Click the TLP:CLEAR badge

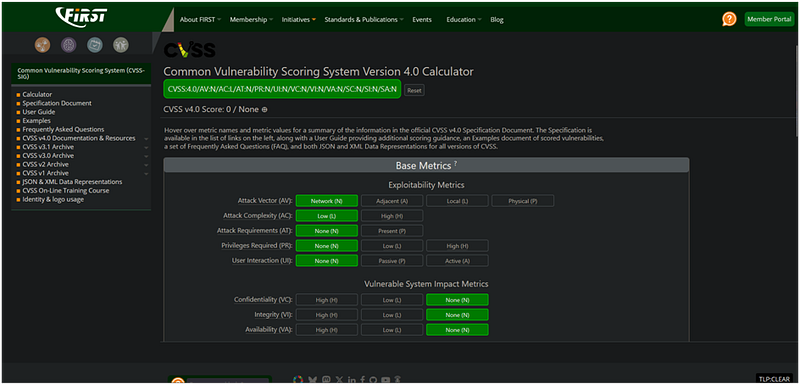pos(775,379)
